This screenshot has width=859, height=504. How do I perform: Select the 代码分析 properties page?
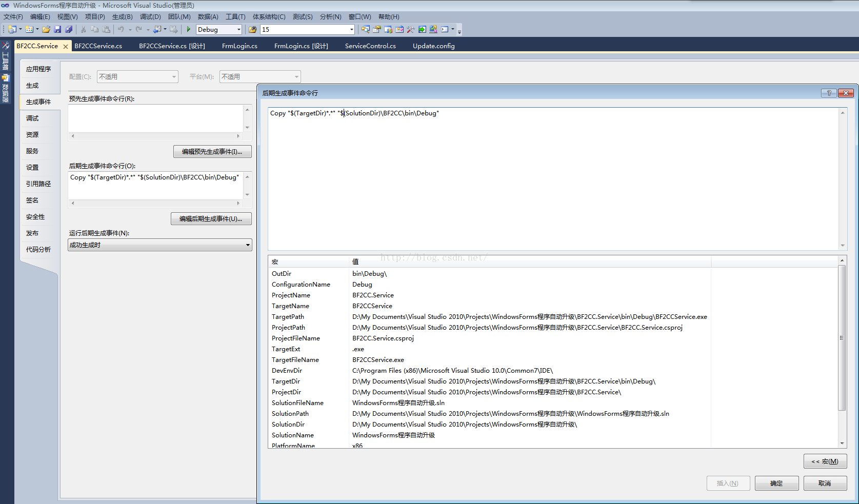(x=38, y=249)
